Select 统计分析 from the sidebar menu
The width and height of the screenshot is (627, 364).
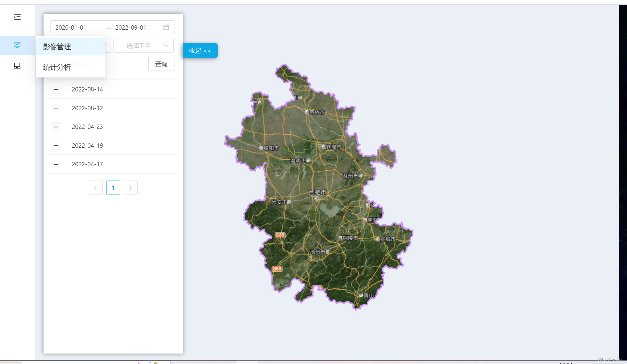click(57, 68)
